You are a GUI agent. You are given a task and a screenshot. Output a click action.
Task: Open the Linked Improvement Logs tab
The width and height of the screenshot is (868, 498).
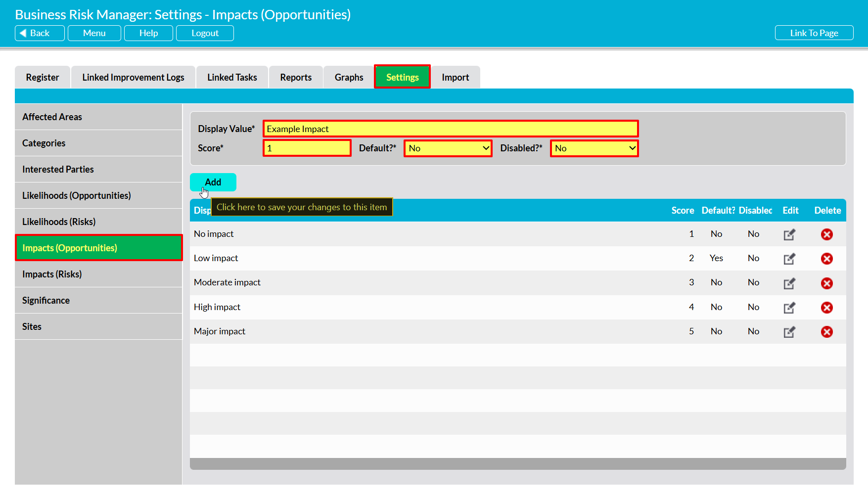tap(133, 77)
